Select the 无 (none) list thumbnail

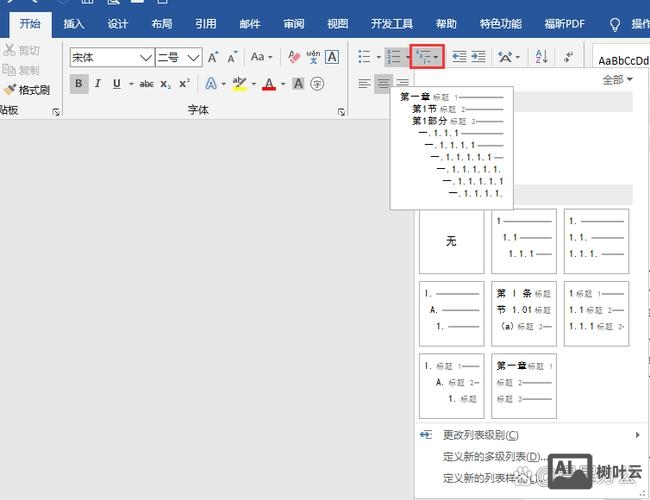(x=451, y=241)
